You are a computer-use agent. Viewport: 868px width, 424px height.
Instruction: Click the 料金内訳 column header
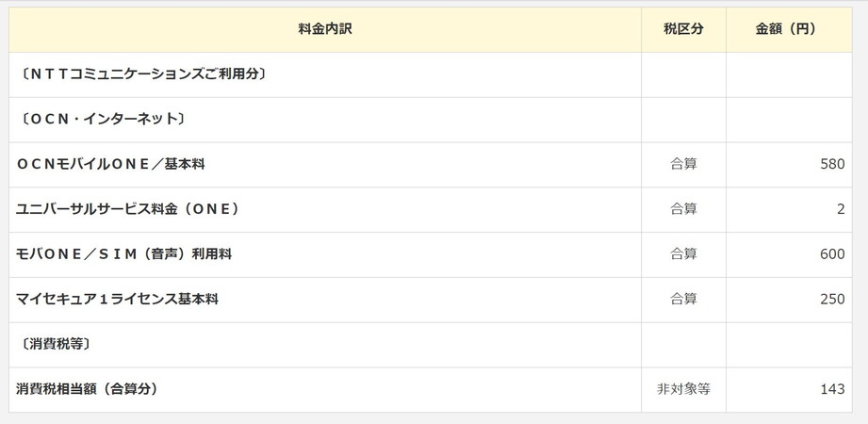pyautogui.click(x=325, y=29)
